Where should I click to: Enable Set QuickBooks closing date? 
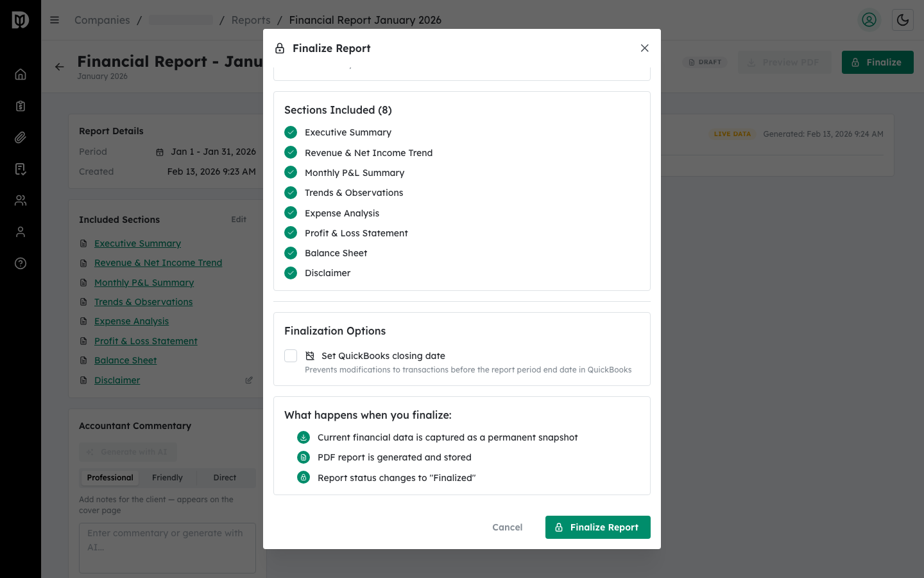[x=291, y=355]
